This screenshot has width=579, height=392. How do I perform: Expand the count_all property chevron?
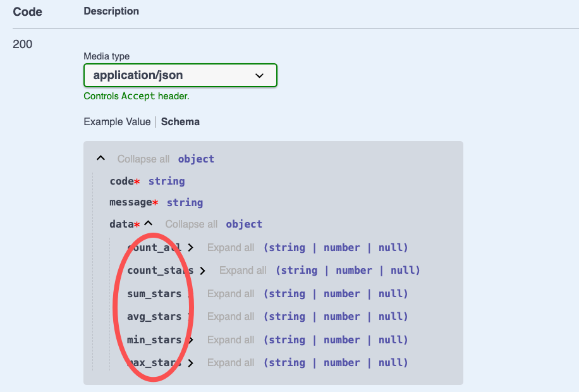[190, 248]
